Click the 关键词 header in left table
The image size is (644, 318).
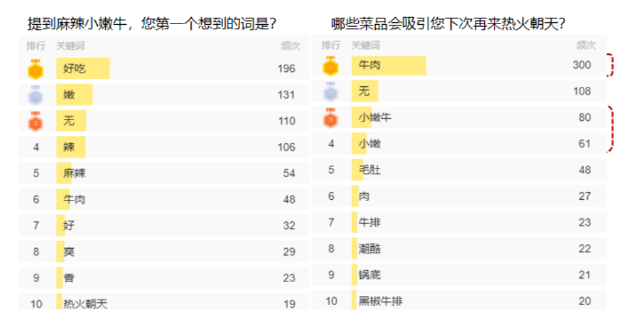[70, 46]
